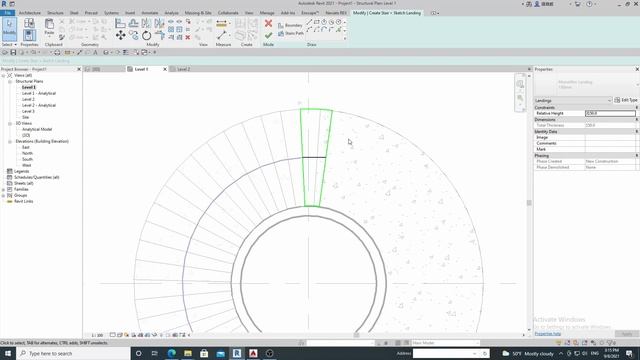Click Open in the quick access toolbar
The image size is (640, 360).
[x=5, y=53]
